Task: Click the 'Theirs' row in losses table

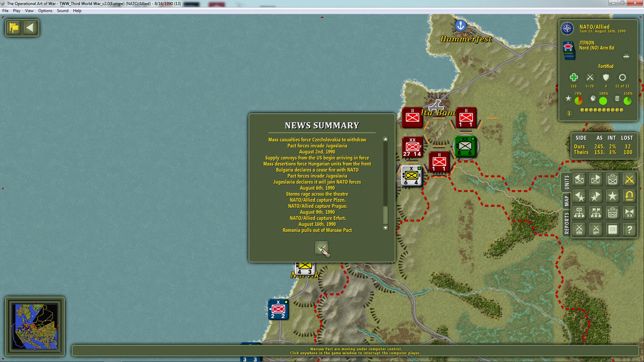Action: click(603, 152)
